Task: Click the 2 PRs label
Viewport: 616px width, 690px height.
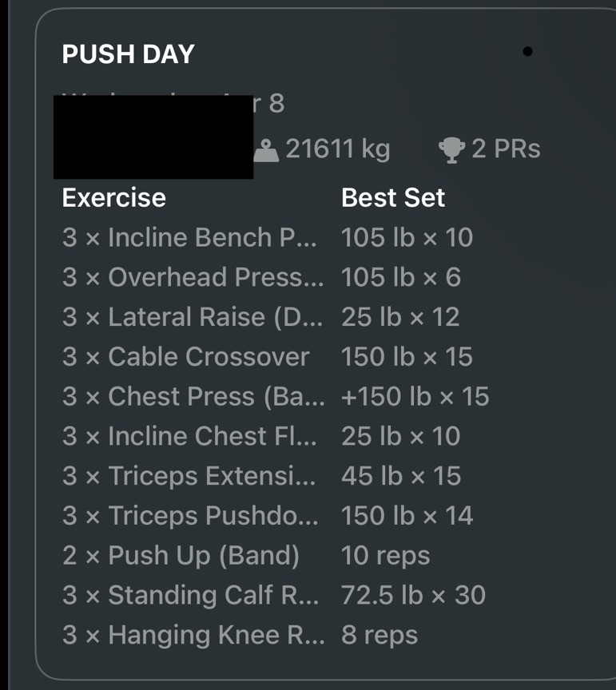Action: coord(505,149)
